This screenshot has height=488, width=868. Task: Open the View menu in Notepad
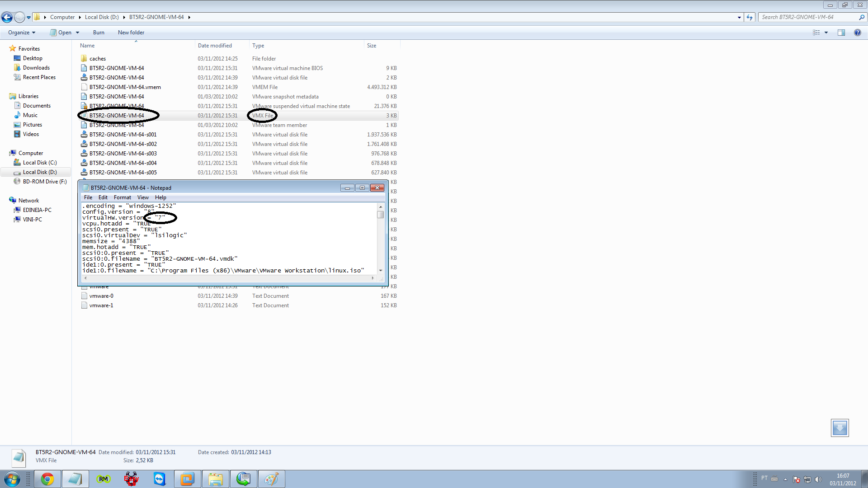[143, 197]
